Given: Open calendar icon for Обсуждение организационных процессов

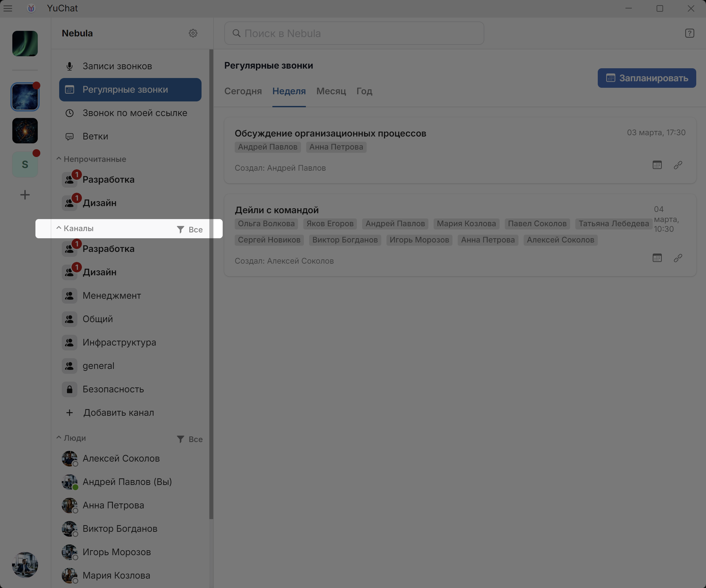Looking at the screenshot, I should (x=657, y=165).
